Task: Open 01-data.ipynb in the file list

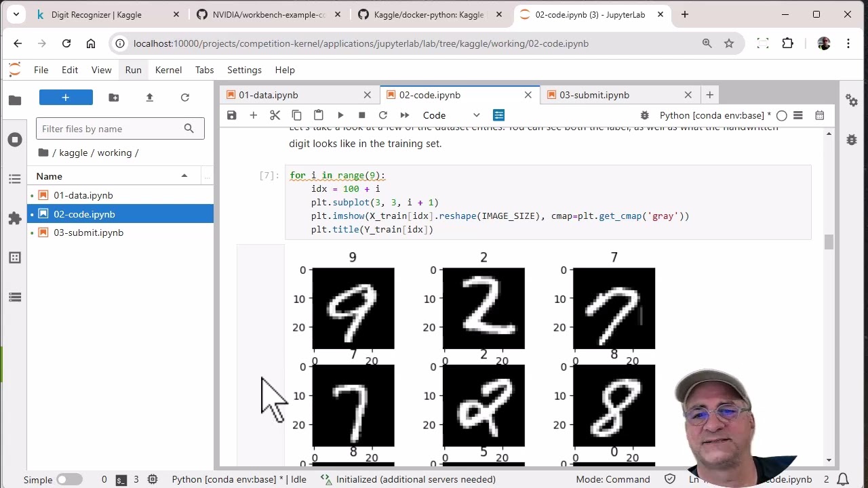Action: 120,195
